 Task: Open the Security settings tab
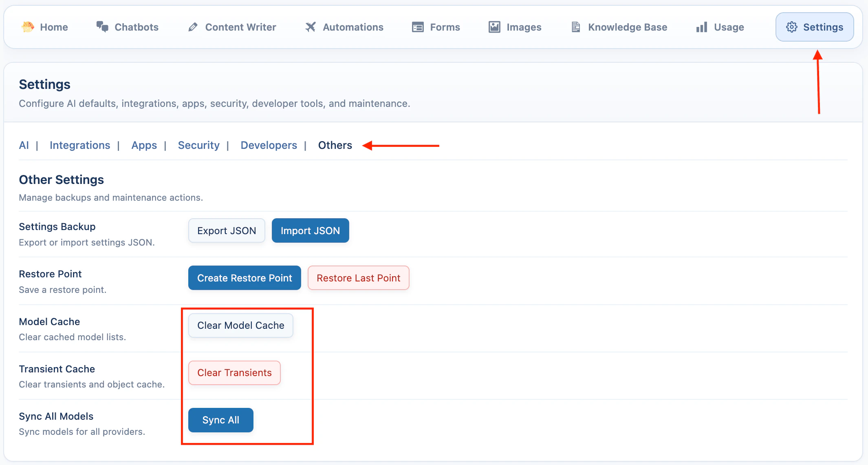(x=198, y=145)
